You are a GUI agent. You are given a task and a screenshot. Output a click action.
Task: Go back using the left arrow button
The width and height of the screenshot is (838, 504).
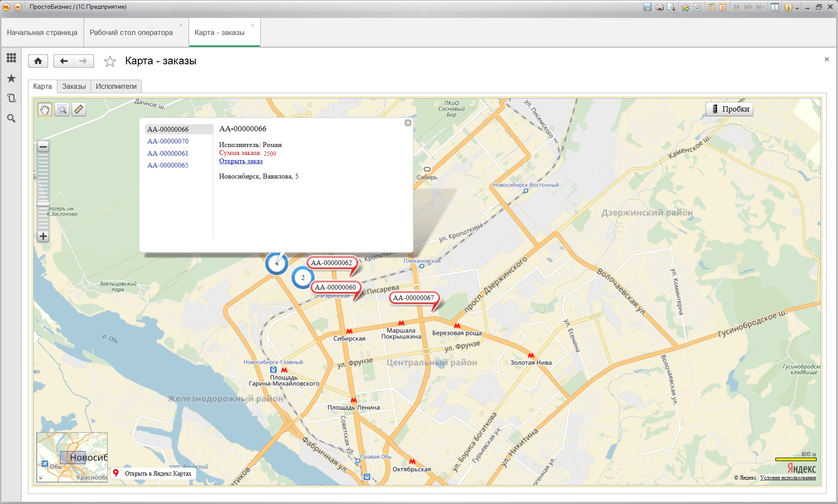click(x=64, y=61)
